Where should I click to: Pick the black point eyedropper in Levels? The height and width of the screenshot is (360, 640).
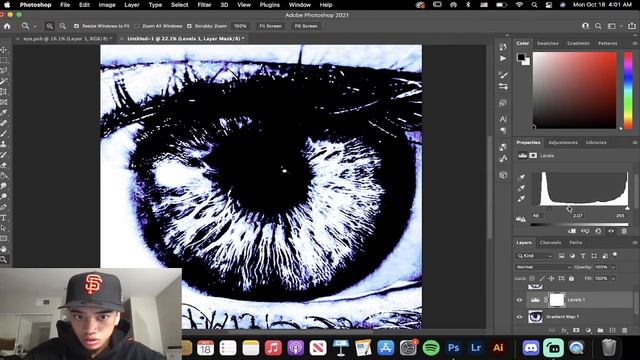tap(521, 178)
